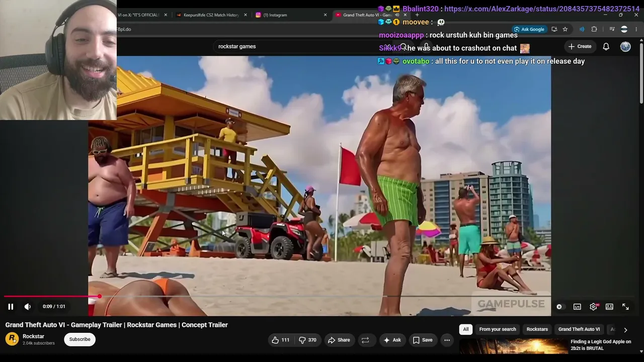Close the Instagram browser tab
Image resolution: width=644 pixels, height=362 pixels.
(325, 15)
